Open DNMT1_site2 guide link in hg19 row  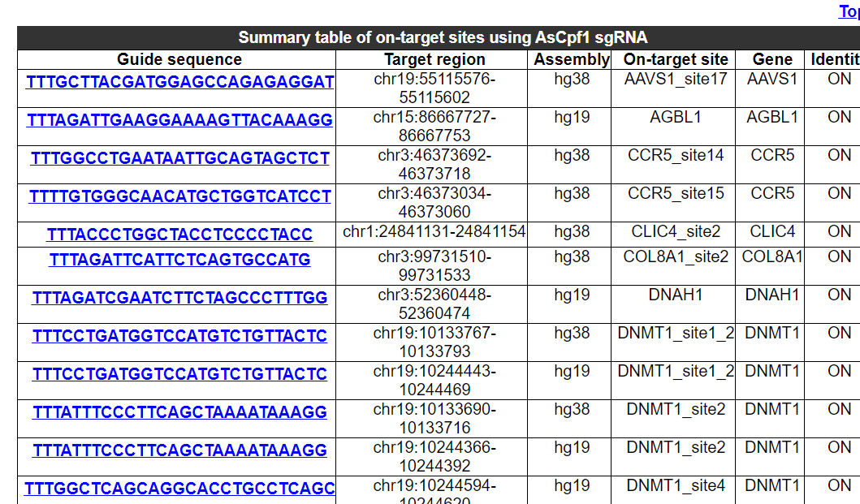179,450
